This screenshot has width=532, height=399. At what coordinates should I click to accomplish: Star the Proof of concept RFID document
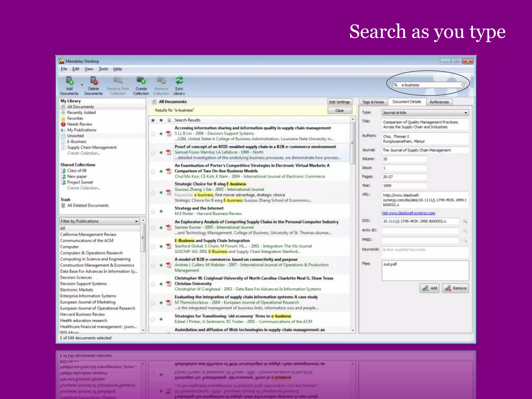coord(153,152)
